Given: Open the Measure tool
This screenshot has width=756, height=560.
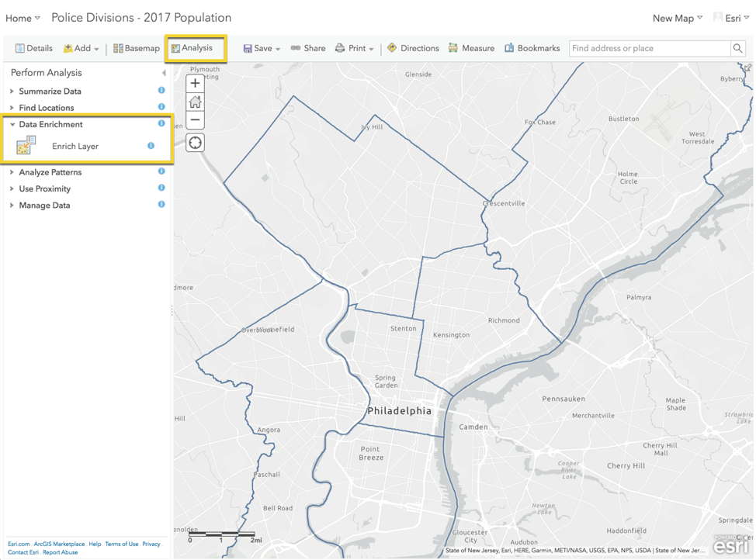Looking at the screenshot, I should tap(471, 48).
